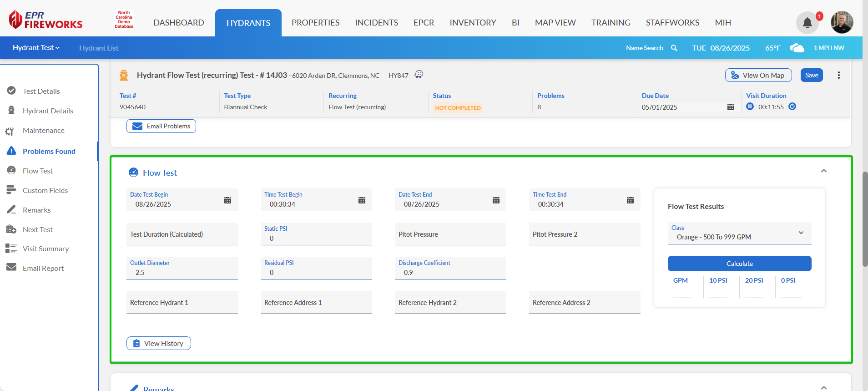Open the user profile avatar
The height and width of the screenshot is (391, 868).
click(841, 22)
